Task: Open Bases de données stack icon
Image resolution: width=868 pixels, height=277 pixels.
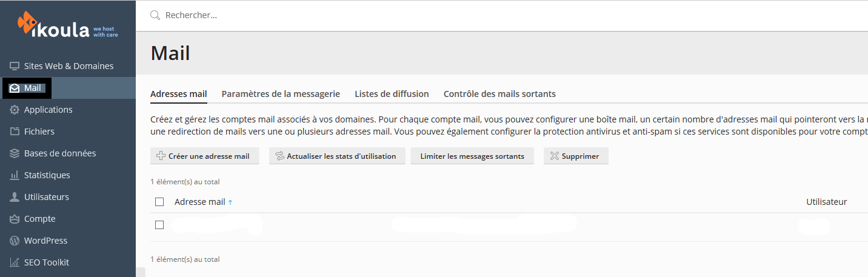Action: coord(15,153)
